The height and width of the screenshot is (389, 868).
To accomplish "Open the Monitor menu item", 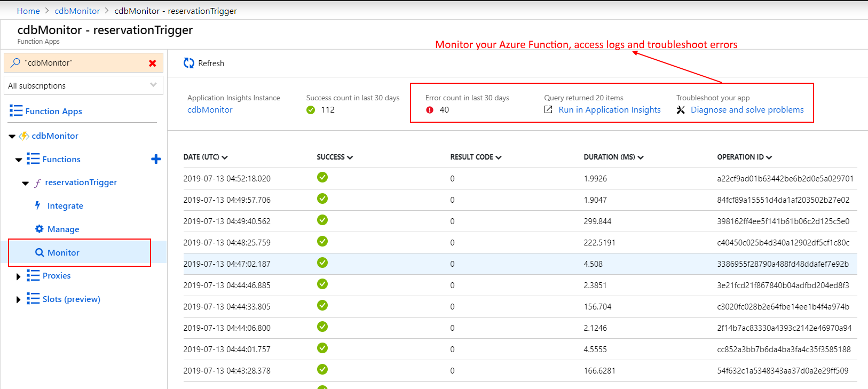I will pos(64,253).
